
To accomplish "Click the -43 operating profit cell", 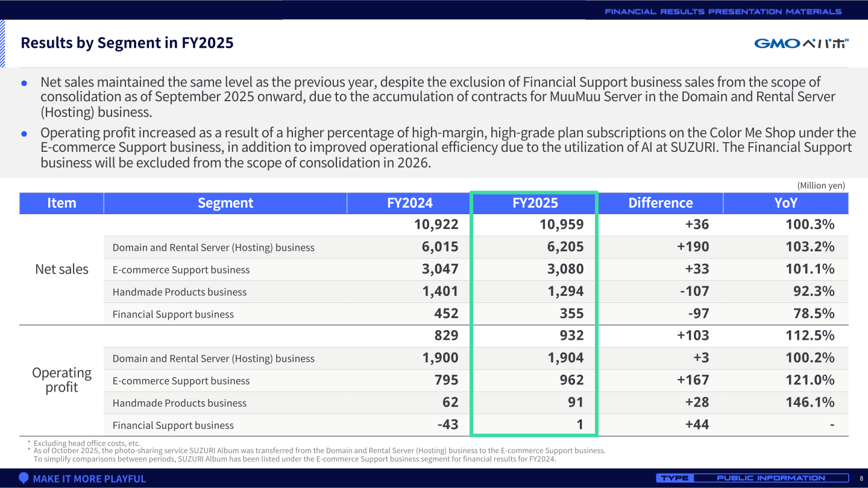I will [x=448, y=425].
